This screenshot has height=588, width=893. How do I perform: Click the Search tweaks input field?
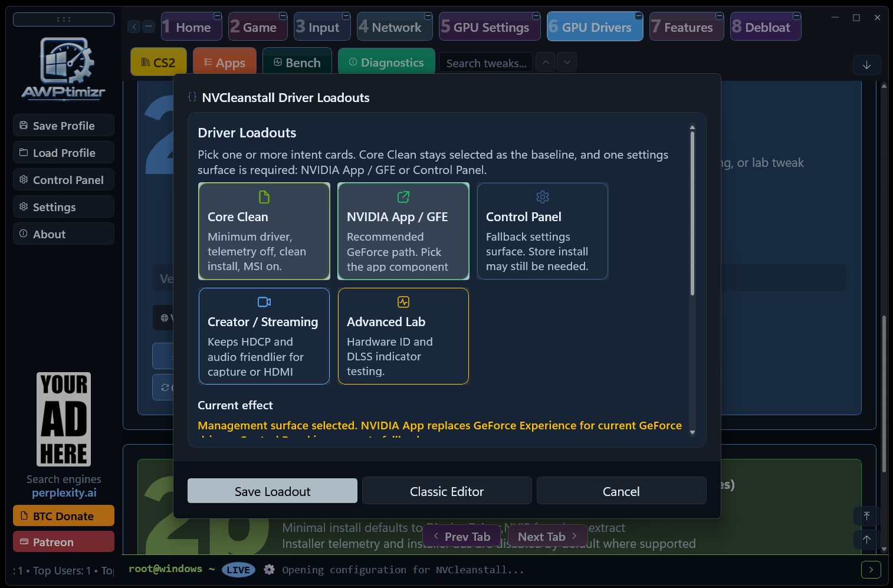(x=486, y=63)
